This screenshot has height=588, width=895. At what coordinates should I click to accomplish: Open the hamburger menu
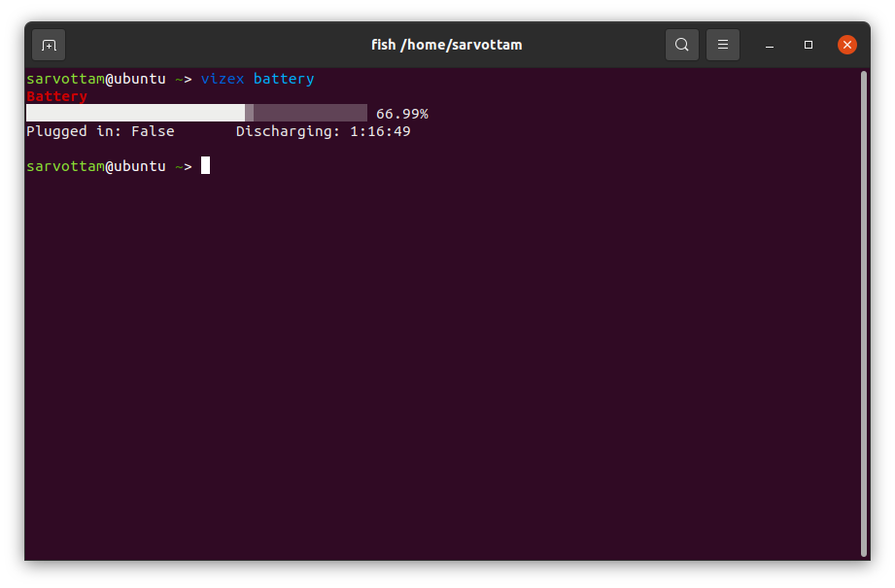pyautogui.click(x=723, y=45)
